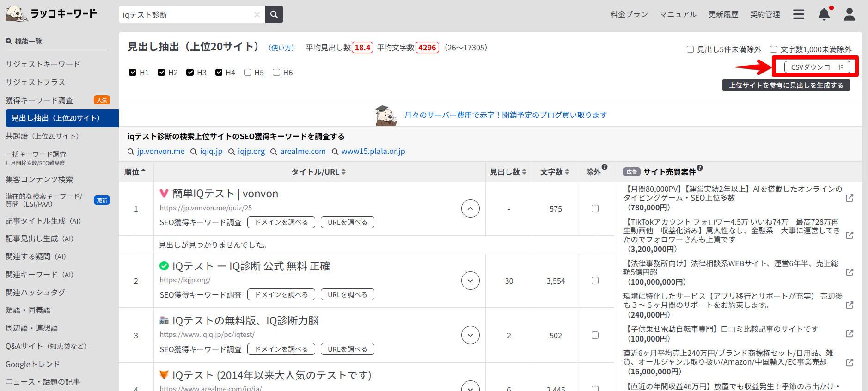Screen dimensions: 868x391
Task: Click into the keyword search input field
Action: (185, 15)
